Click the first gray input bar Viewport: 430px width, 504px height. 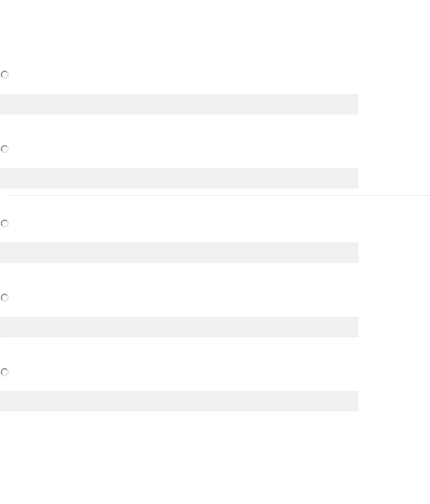pyautogui.click(x=179, y=104)
